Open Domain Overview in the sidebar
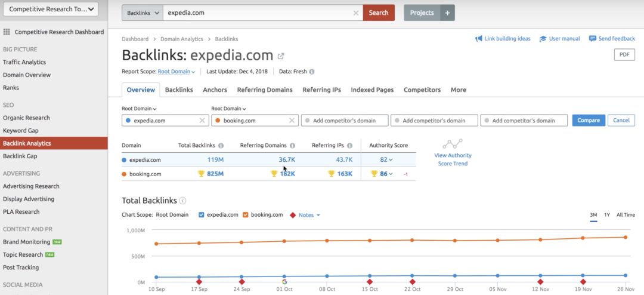This screenshot has height=295, width=644. [x=27, y=75]
